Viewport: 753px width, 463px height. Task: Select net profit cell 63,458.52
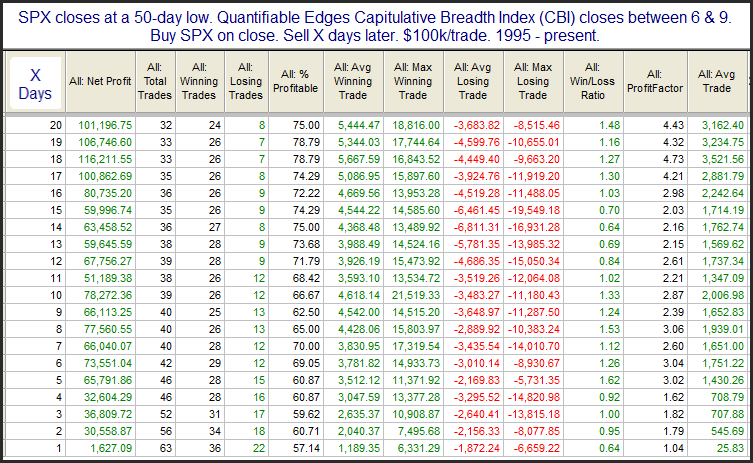point(108,227)
